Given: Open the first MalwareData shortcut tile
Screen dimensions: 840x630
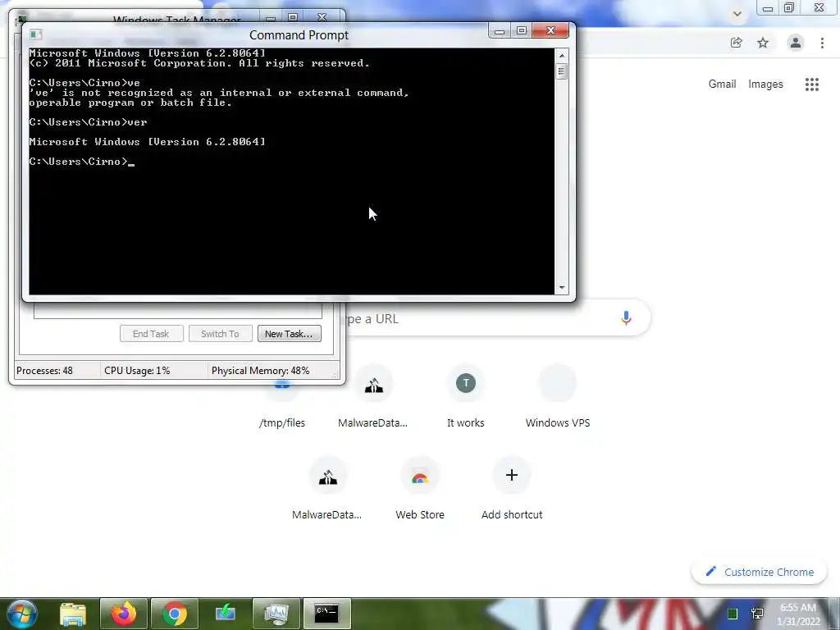Looking at the screenshot, I should pos(373,398).
